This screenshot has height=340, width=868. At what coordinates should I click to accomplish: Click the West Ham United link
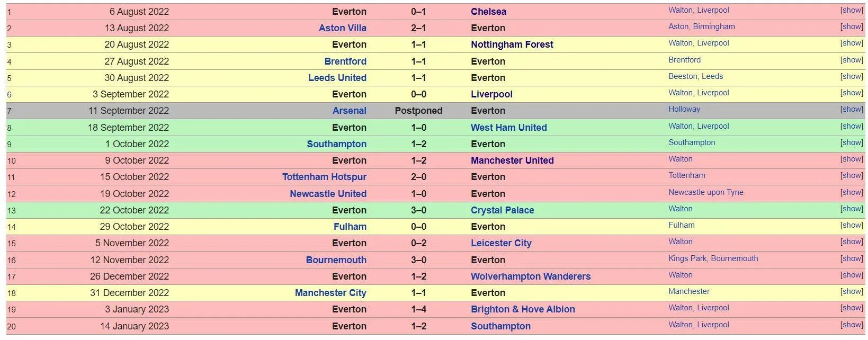coord(508,128)
